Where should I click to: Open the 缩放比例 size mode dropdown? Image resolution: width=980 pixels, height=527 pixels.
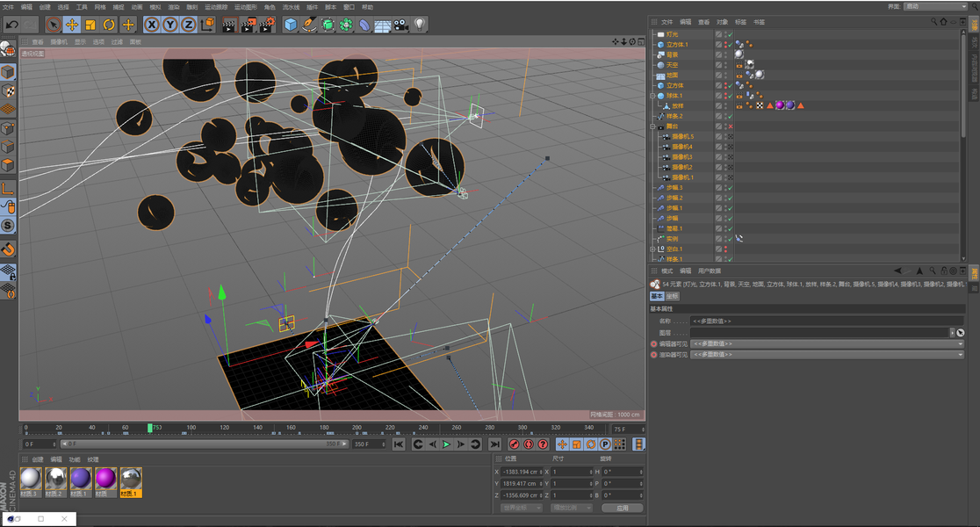[x=572, y=508]
